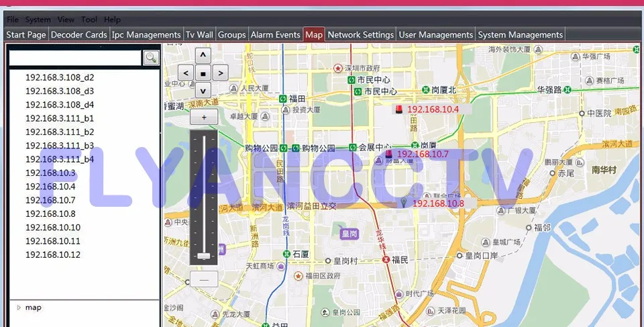Viewport: 644px width, 327px height.
Task: Click the 皇岗公园 park marker
Action: click(x=325, y=313)
